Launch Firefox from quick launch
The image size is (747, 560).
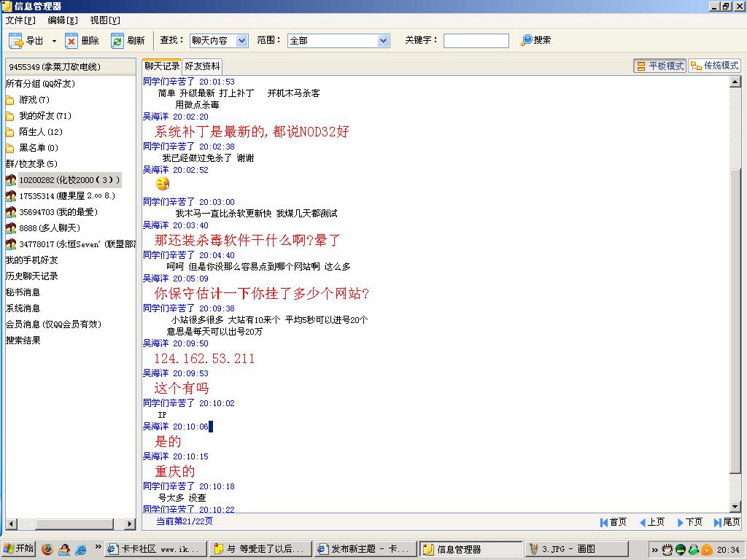tap(47, 549)
